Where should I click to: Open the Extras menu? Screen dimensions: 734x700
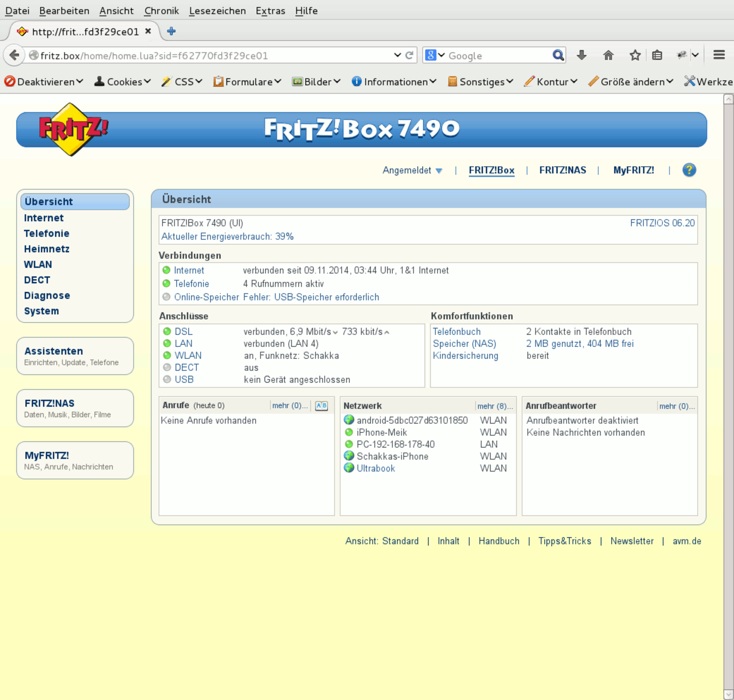tap(271, 10)
